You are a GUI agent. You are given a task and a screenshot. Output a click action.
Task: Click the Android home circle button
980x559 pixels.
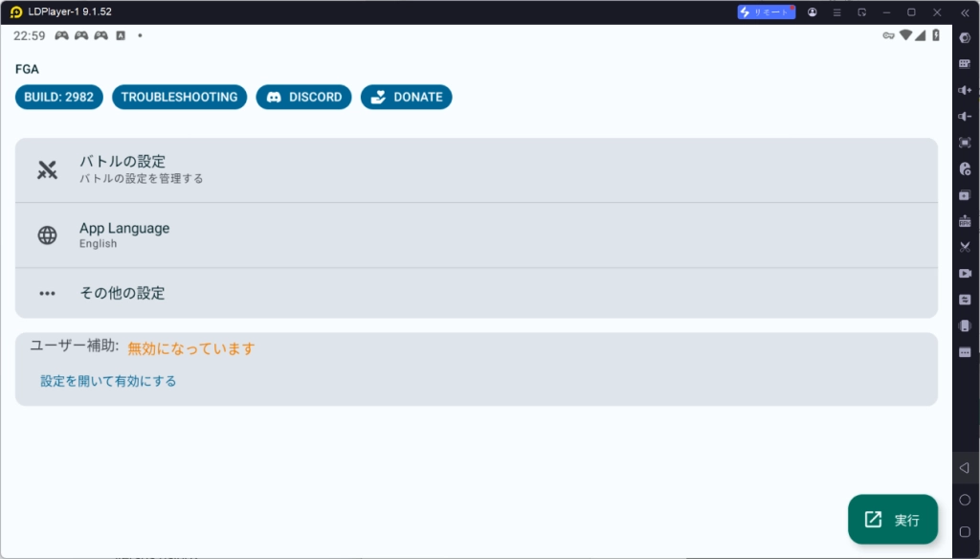(965, 500)
